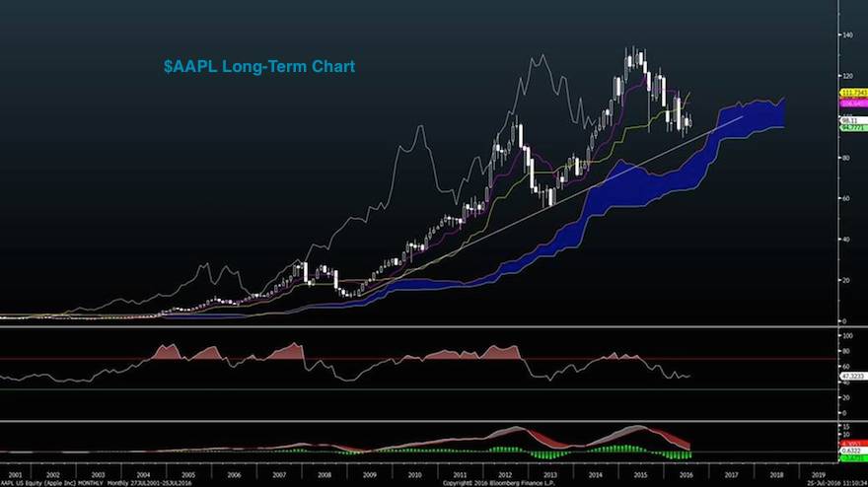This screenshot has width=868, height=487.
Task: Select the 2002 year label on time axis
Action: pos(52,475)
